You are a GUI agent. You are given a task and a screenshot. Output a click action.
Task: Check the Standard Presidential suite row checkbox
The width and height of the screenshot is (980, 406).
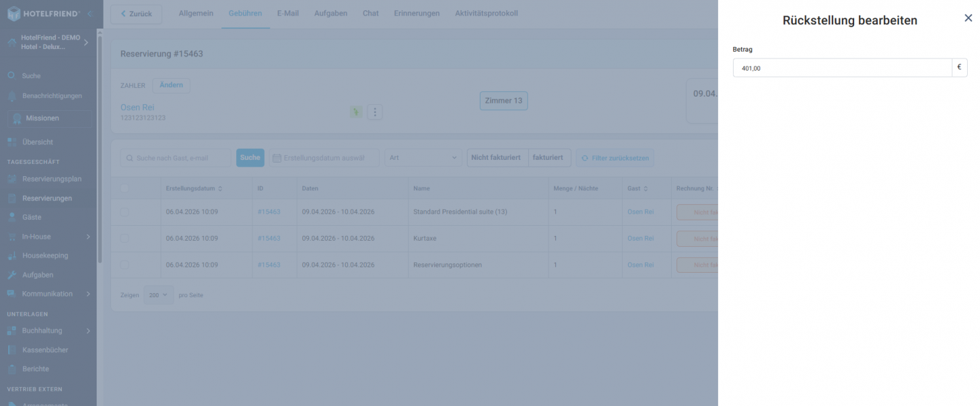[124, 212]
